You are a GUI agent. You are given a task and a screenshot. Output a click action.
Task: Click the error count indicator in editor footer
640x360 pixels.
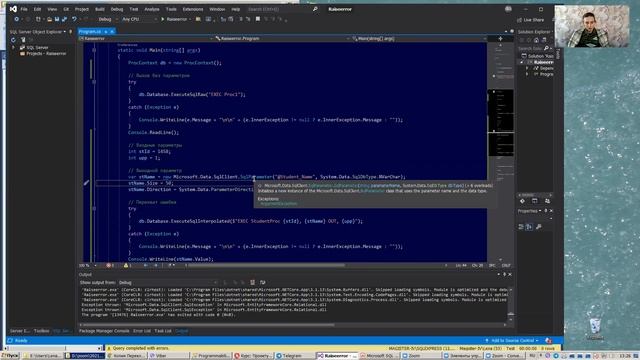(x=110, y=265)
